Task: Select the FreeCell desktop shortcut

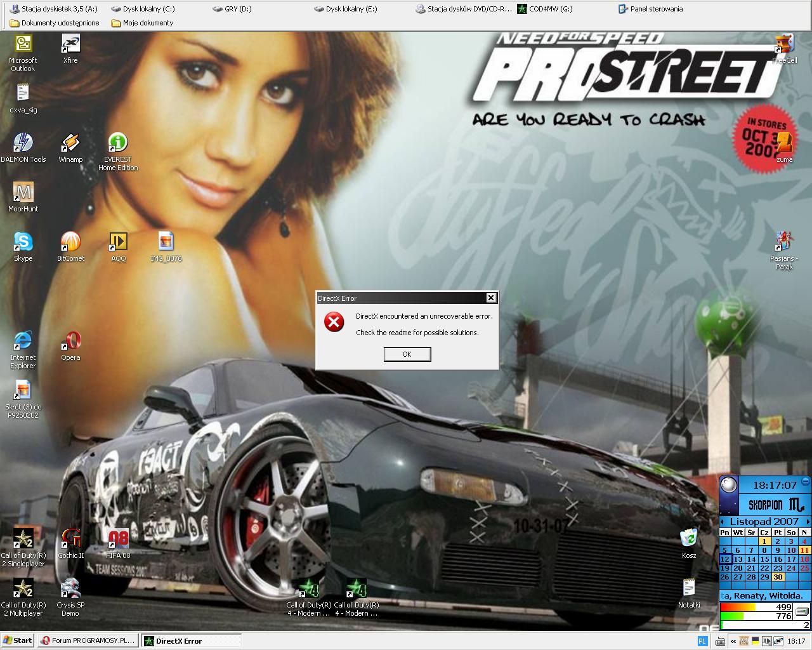Action: click(785, 50)
